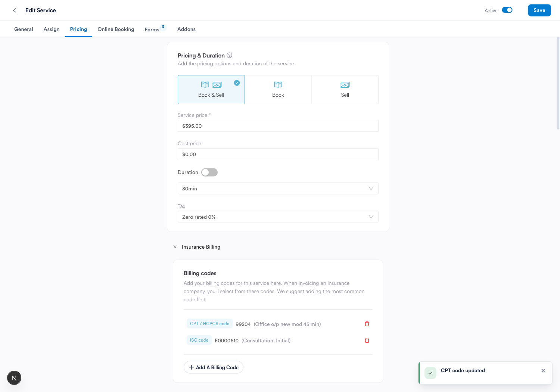Viewport: 560px width, 392px height.
Task: Open the Zero rated 0% tax dropdown
Action: (278, 217)
